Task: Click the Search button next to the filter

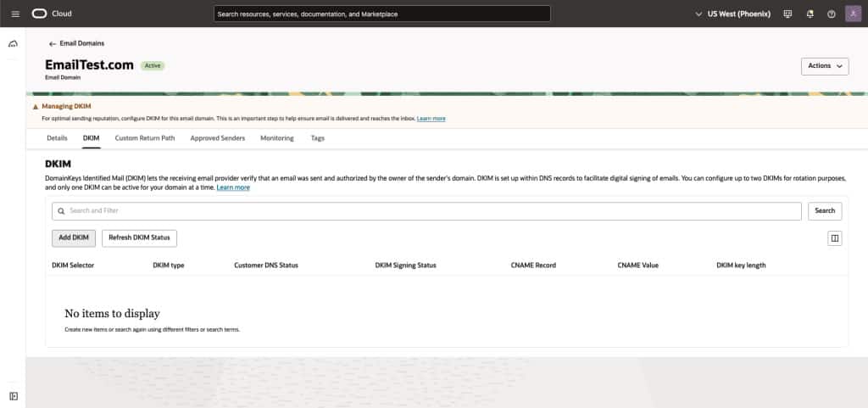Action: (825, 211)
